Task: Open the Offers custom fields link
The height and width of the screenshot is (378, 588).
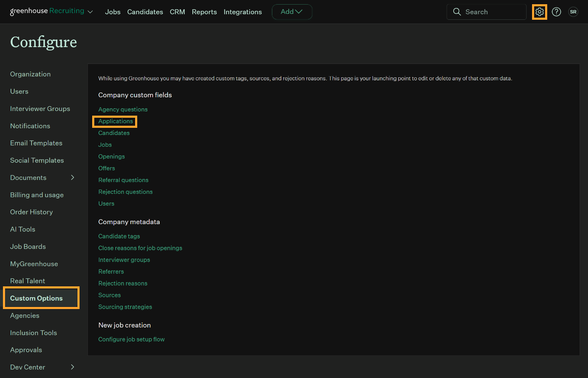Action: tap(106, 168)
